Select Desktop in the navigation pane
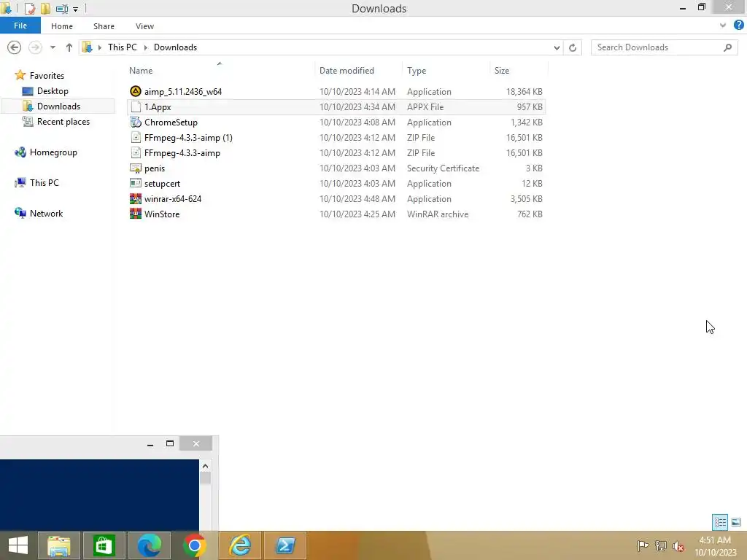The width and height of the screenshot is (747, 560). tap(53, 91)
